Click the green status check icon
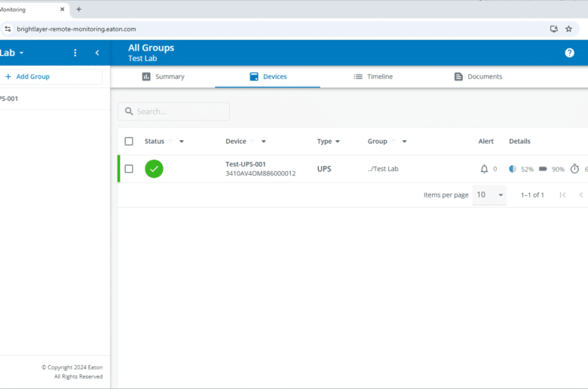 [154, 169]
